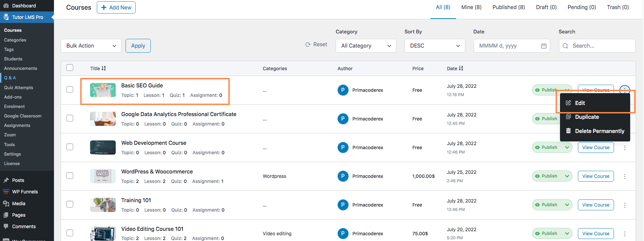Click the Date input field
Screen dimensions: 644x241
point(512,46)
